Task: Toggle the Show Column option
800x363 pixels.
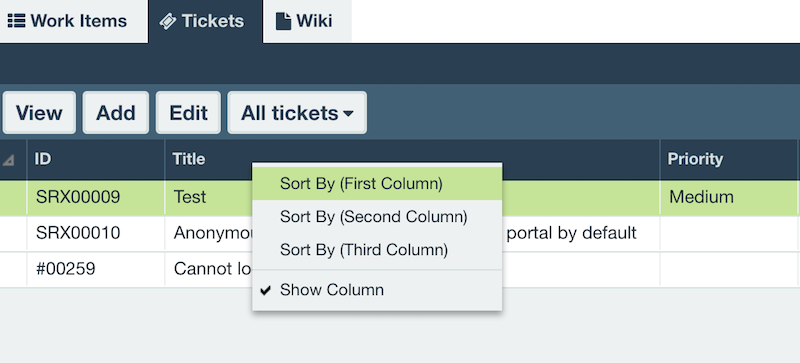Action: (x=377, y=290)
